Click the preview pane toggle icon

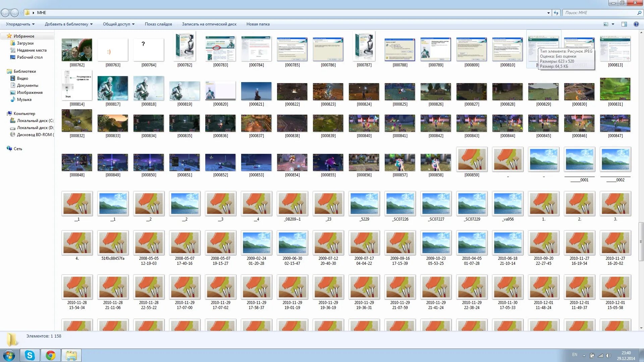(624, 24)
